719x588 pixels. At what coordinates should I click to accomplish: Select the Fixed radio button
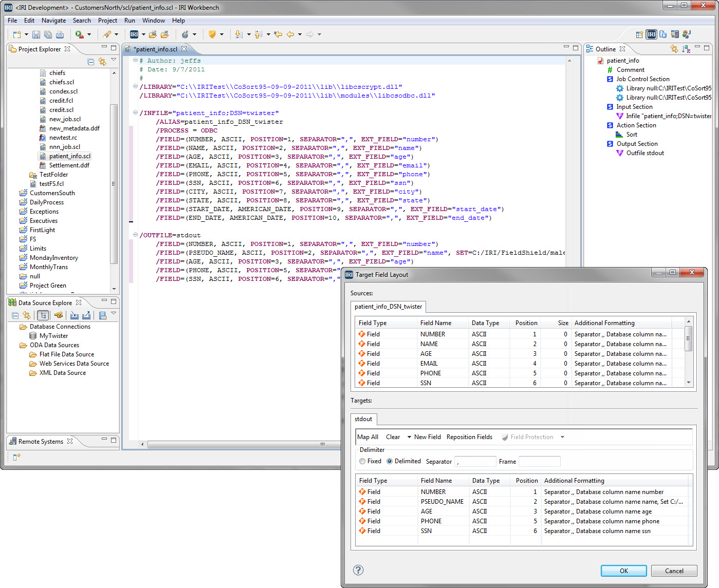[x=362, y=461]
